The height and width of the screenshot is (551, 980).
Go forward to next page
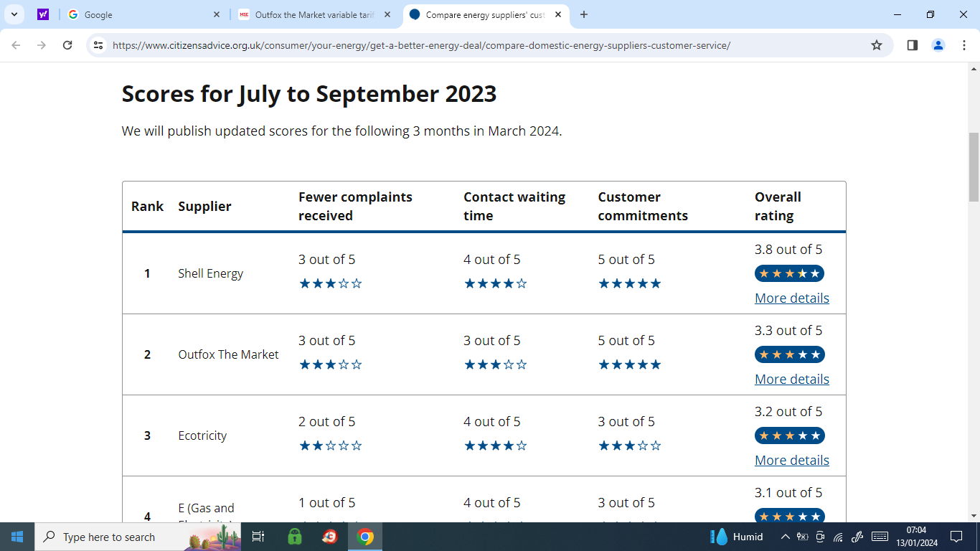(x=42, y=45)
